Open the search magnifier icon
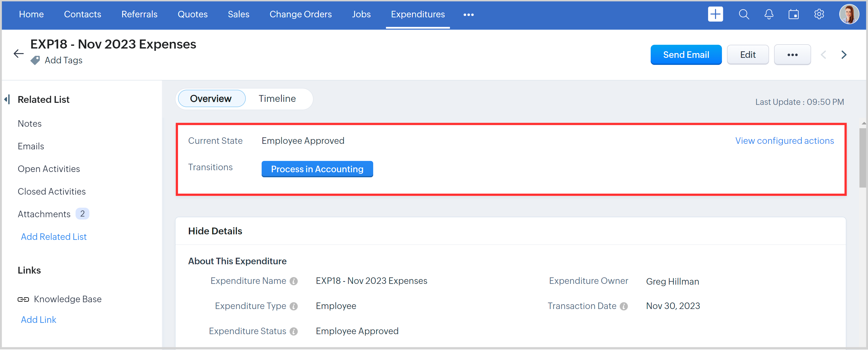The height and width of the screenshot is (350, 868). (744, 14)
